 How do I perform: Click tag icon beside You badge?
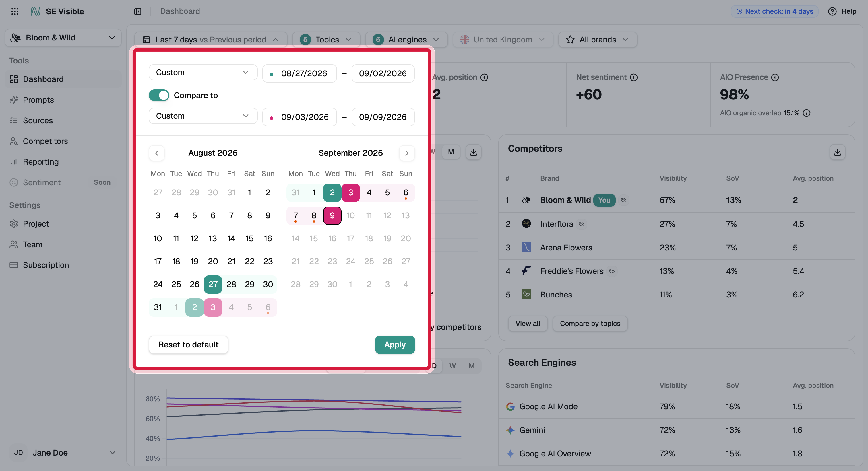pyautogui.click(x=623, y=200)
